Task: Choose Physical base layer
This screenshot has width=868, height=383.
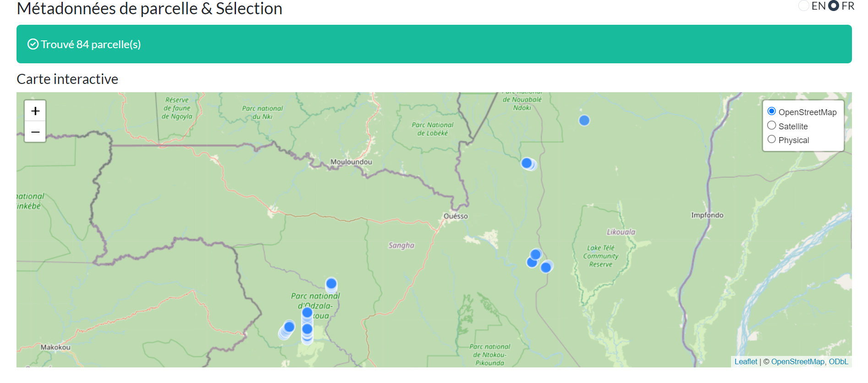Action: [772, 139]
